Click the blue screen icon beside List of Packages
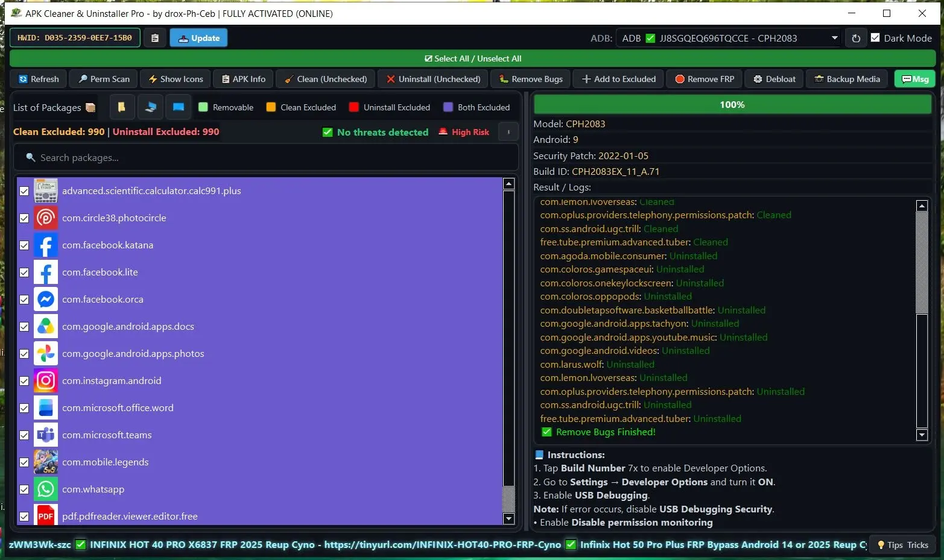The height and width of the screenshot is (560, 944). click(x=179, y=107)
